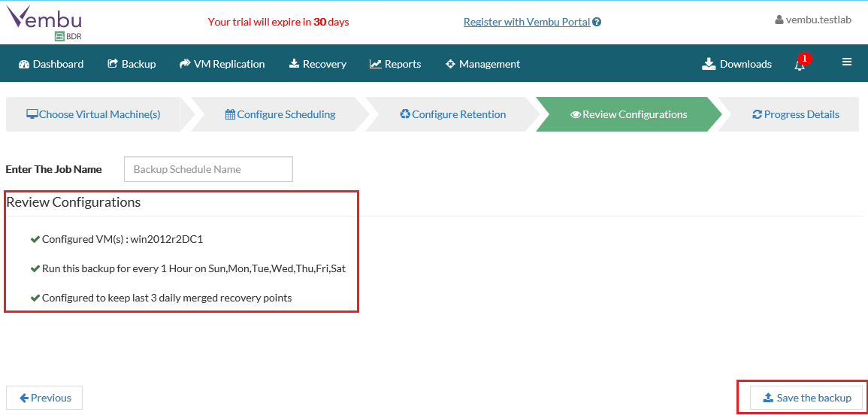Open the Backup menu
Viewport: 868px width, 415px height.
(x=132, y=64)
